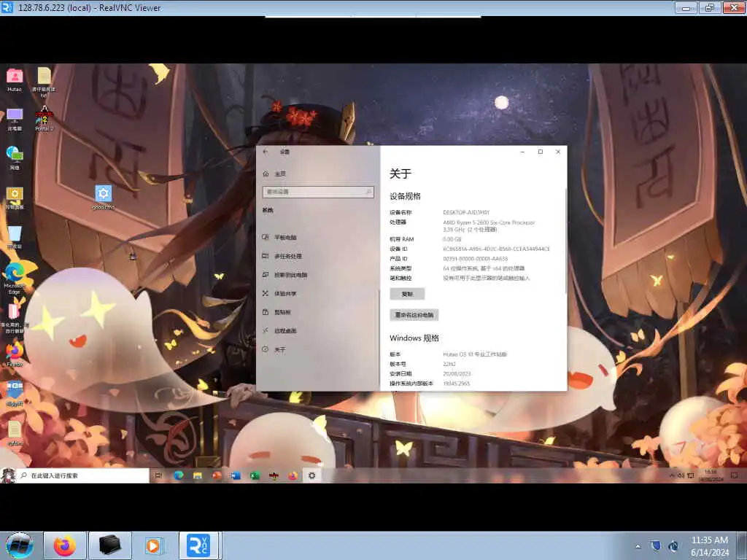Open File Explorer on remote taskbar
Image resolution: width=747 pixels, height=560 pixels.
198,475
